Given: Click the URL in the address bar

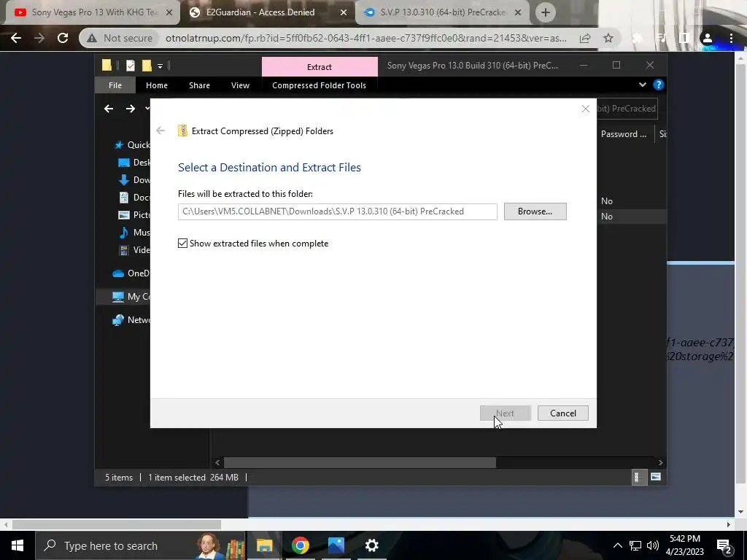Looking at the screenshot, I should [x=366, y=38].
